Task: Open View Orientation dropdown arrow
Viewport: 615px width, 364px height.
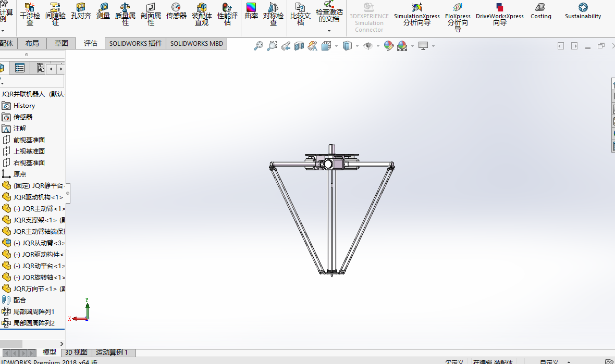Action: 337,46
